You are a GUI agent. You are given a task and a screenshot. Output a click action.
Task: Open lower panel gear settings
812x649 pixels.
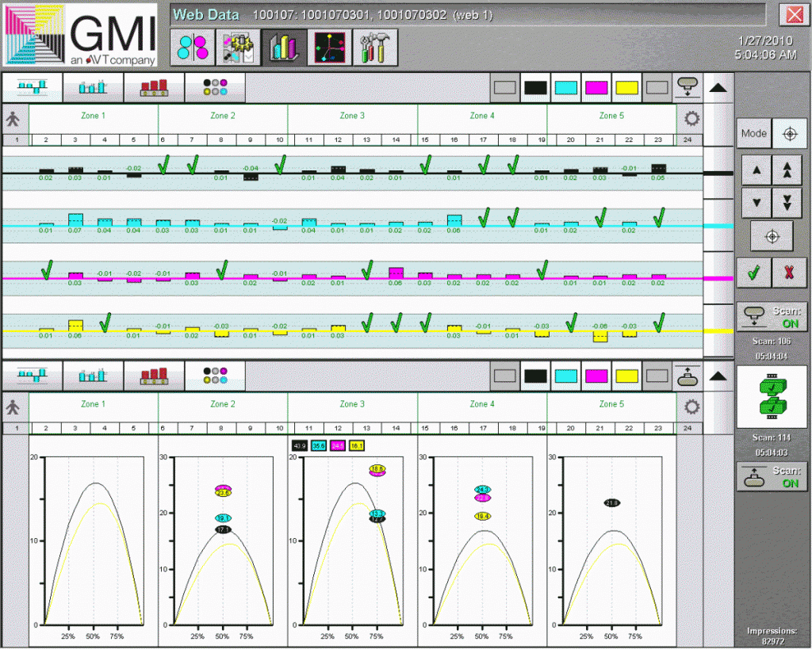pyautogui.click(x=691, y=407)
